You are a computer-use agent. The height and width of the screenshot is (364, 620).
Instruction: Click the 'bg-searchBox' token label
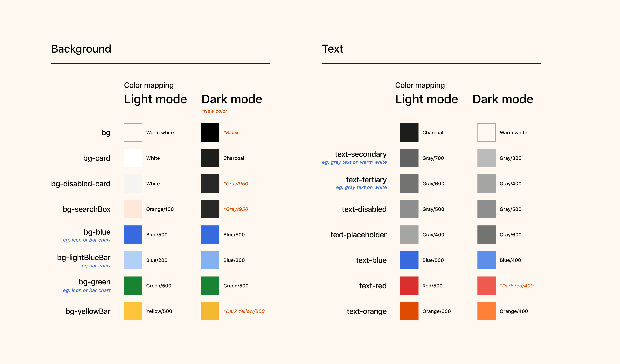pyautogui.click(x=86, y=209)
